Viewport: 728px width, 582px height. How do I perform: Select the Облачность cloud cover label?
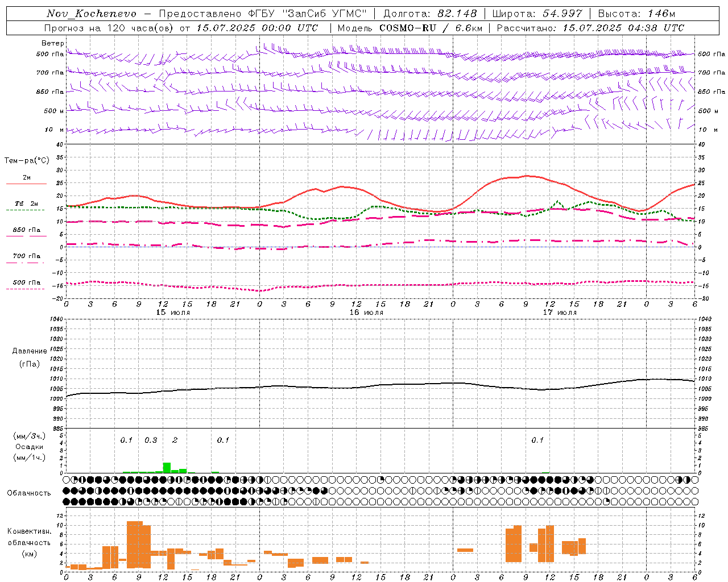pyautogui.click(x=29, y=493)
